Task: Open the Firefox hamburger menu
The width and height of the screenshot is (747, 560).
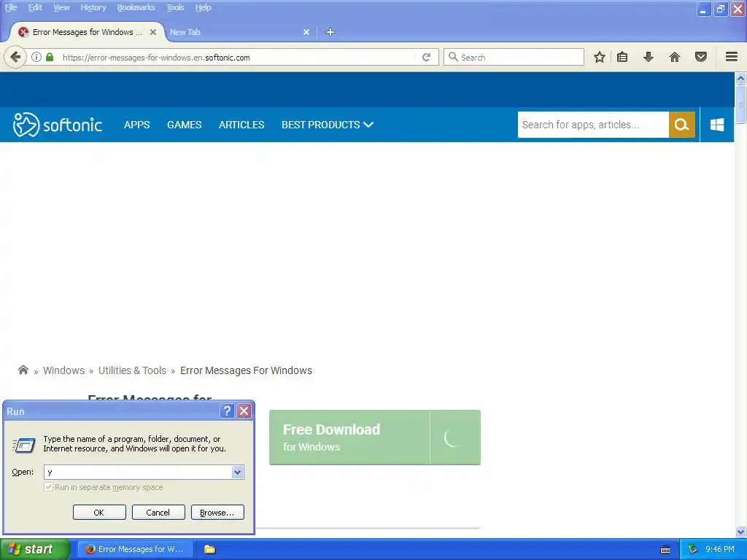Action: pyautogui.click(x=732, y=57)
